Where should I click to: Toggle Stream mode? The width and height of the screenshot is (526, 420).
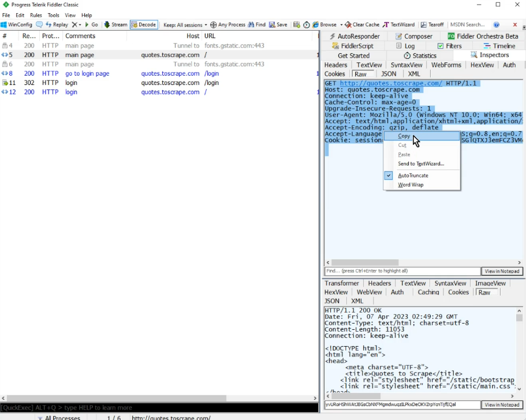[115, 24]
